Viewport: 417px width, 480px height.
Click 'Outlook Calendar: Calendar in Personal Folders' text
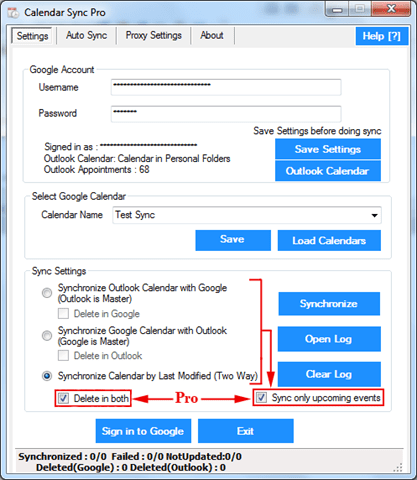click(x=137, y=158)
